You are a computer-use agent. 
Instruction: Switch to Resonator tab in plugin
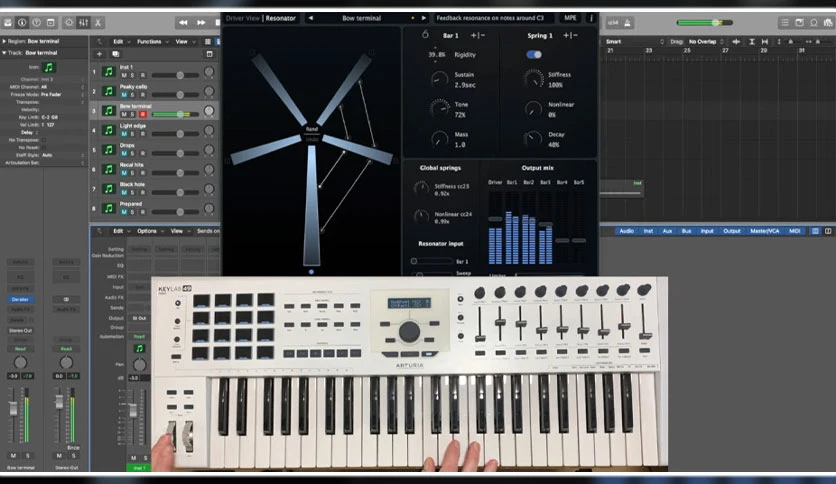(280, 18)
